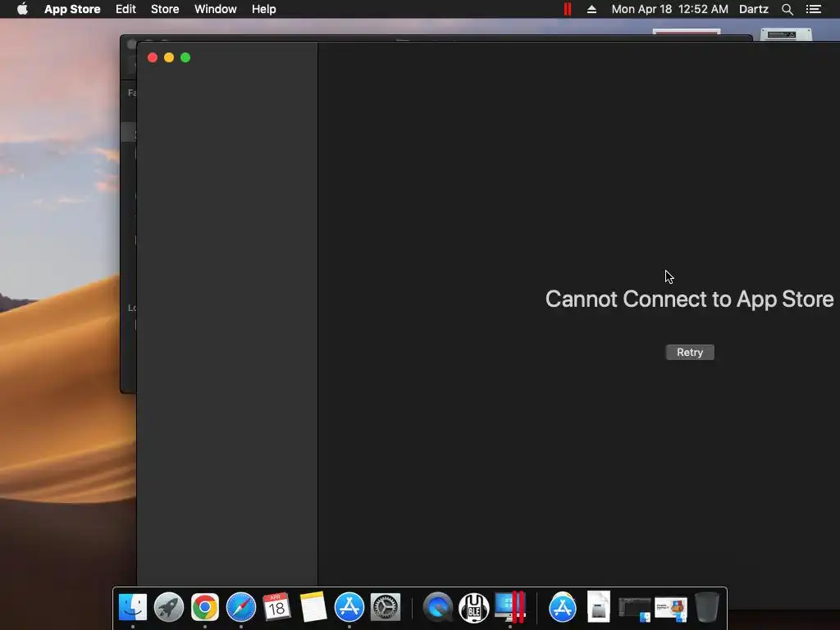Open the Parallels Windows VM Dock icon
This screenshot has height=630, width=840.
tap(510, 608)
